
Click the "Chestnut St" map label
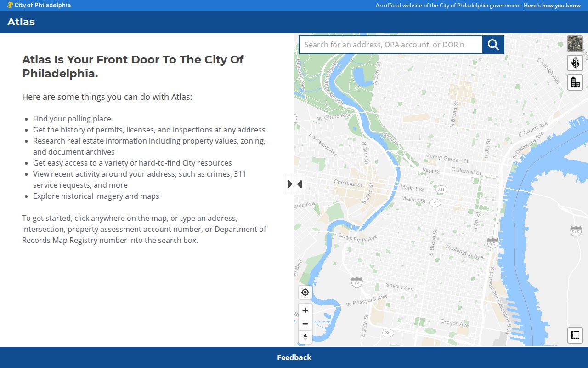tap(348, 183)
